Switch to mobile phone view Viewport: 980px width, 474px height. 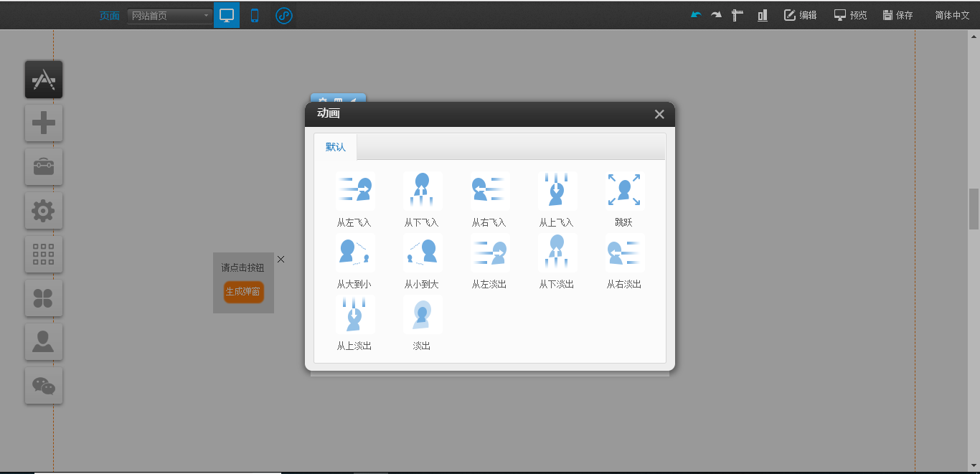tap(255, 15)
